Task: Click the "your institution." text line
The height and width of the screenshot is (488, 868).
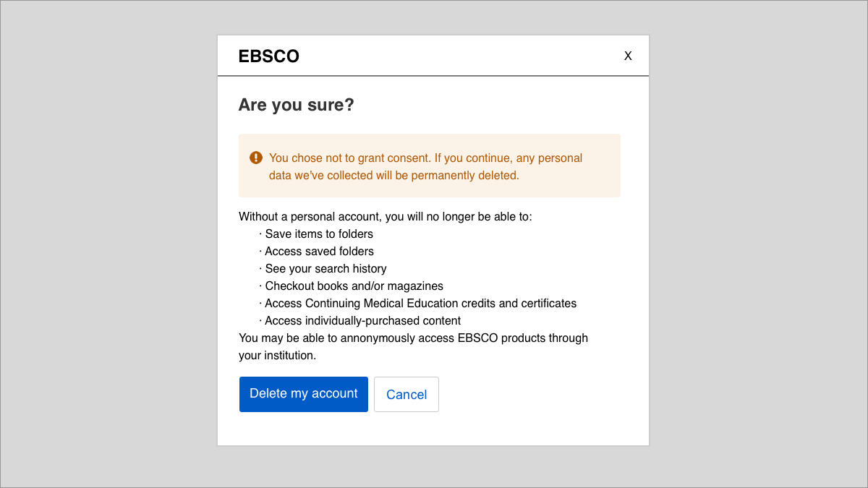Action: point(278,355)
